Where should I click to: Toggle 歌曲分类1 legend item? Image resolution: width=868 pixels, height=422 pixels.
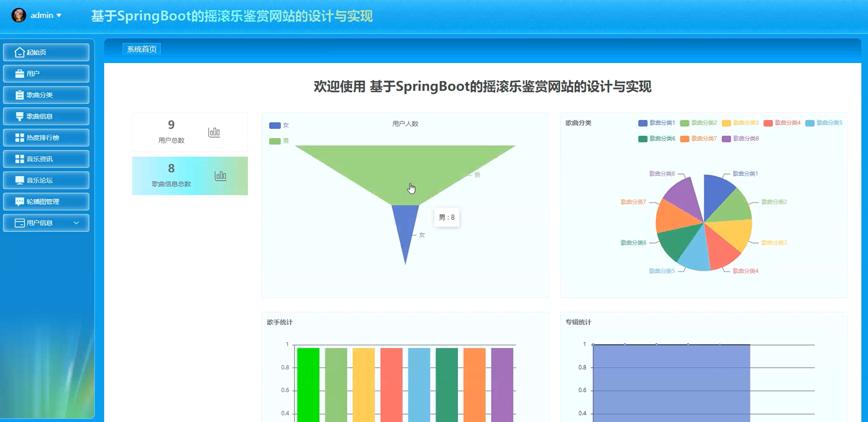[x=656, y=123]
